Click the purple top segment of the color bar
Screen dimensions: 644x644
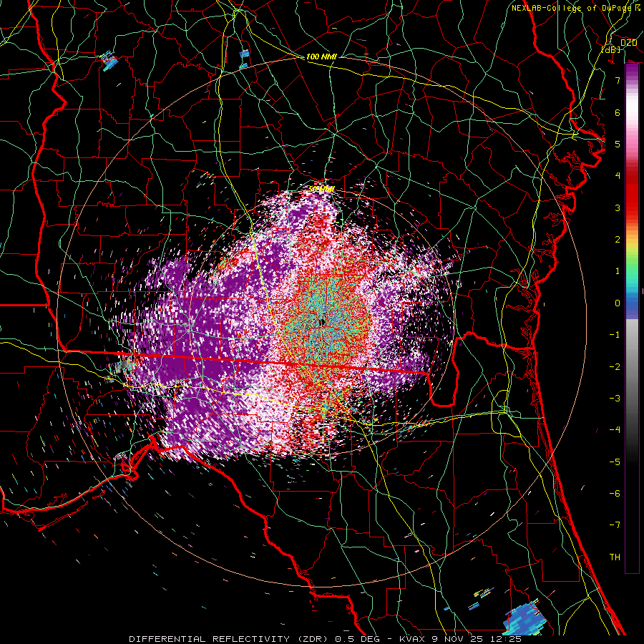click(x=632, y=72)
